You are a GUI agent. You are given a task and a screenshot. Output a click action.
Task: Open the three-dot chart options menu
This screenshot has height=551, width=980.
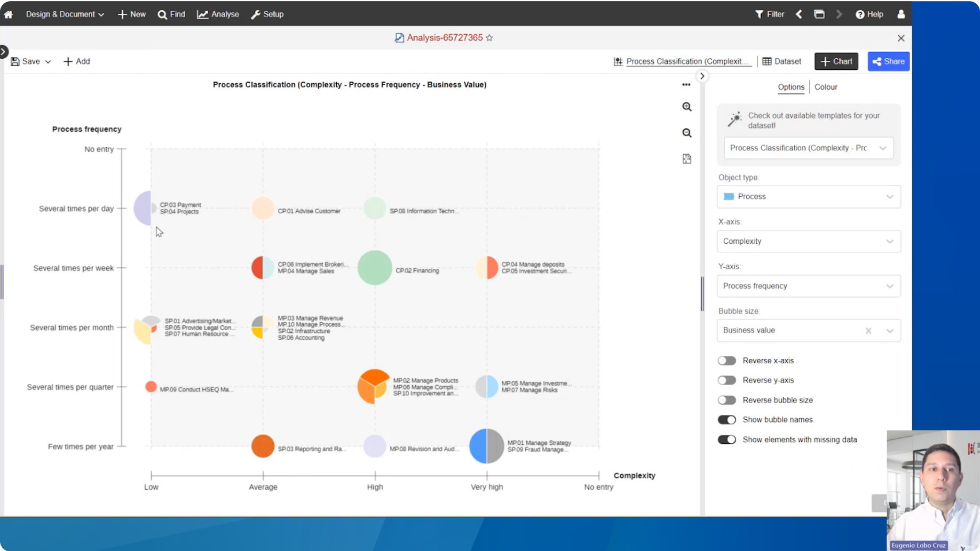point(686,85)
